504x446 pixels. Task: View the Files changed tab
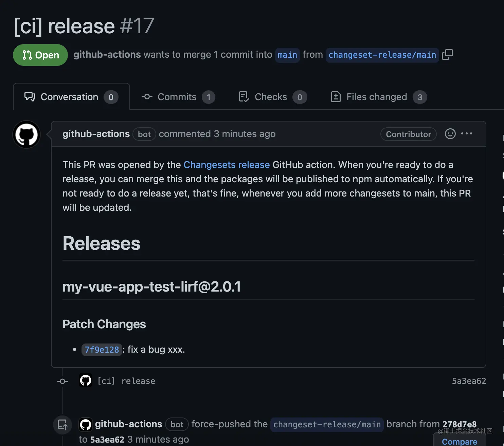[x=379, y=97]
